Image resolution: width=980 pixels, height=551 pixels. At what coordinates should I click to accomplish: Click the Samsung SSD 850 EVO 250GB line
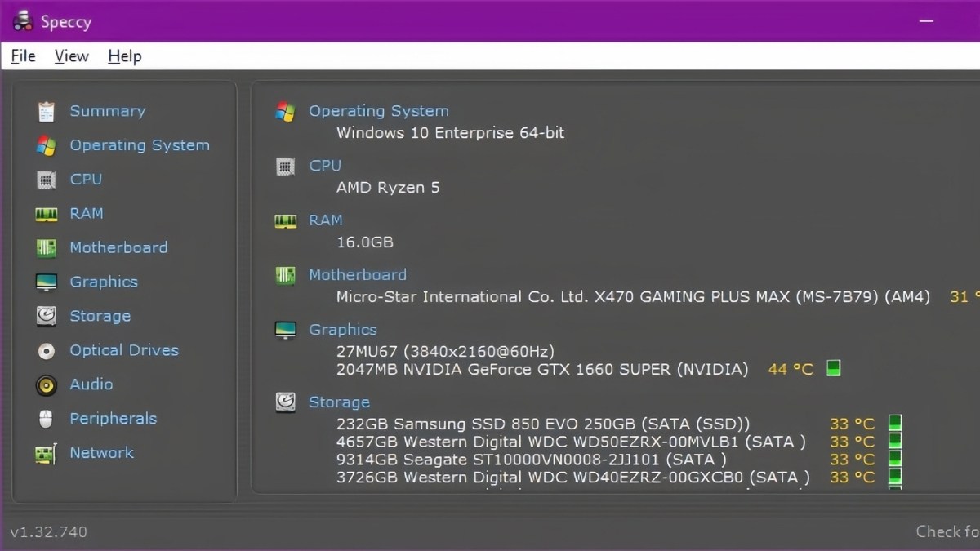tap(543, 424)
